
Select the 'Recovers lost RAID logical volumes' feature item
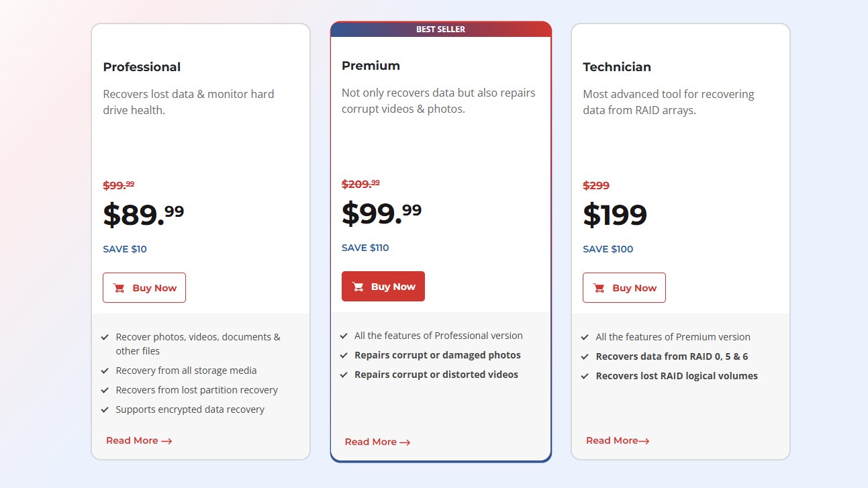coord(677,376)
